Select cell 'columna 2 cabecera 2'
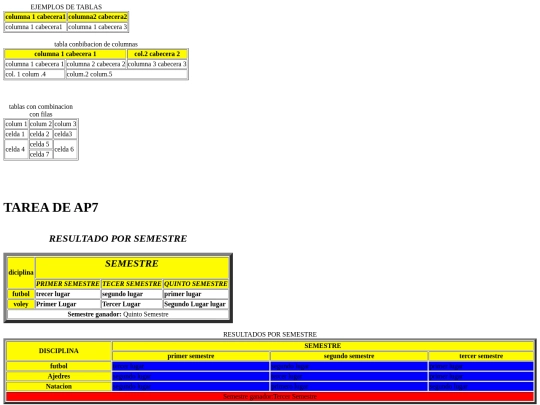The height and width of the screenshot is (405, 540). 96,64
